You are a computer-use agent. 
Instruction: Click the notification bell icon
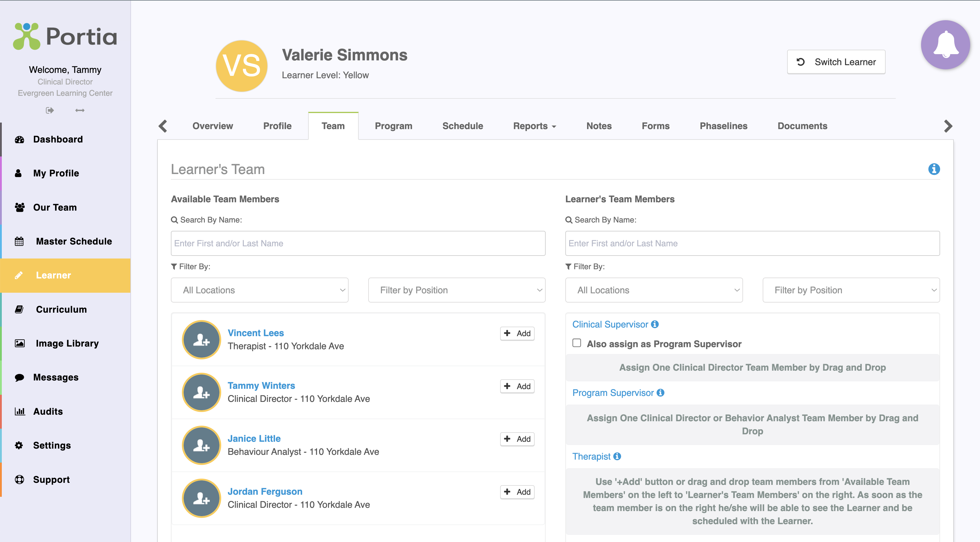click(945, 45)
